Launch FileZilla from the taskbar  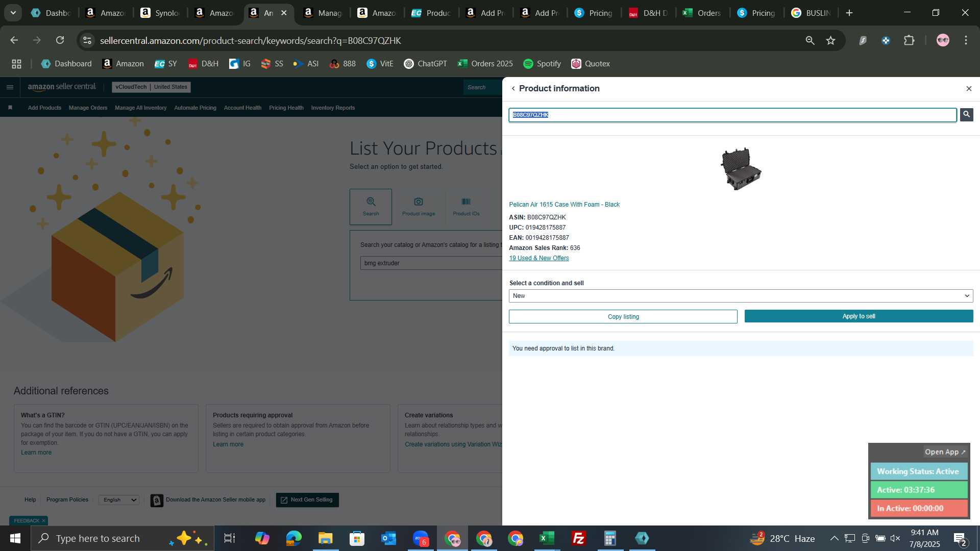click(578, 538)
